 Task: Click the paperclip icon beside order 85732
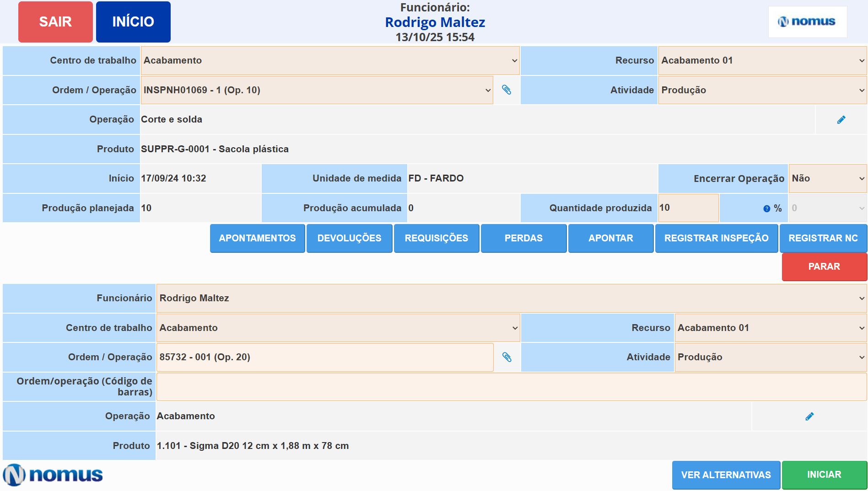tap(507, 357)
